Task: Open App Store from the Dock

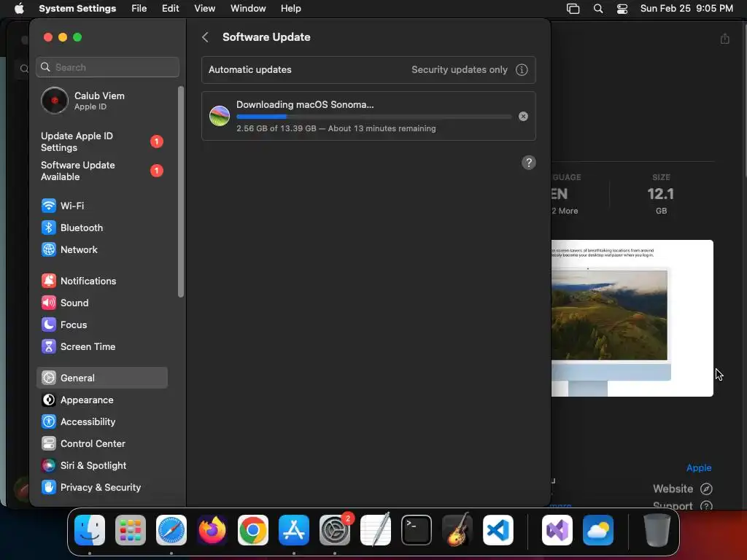Action: [x=294, y=530]
